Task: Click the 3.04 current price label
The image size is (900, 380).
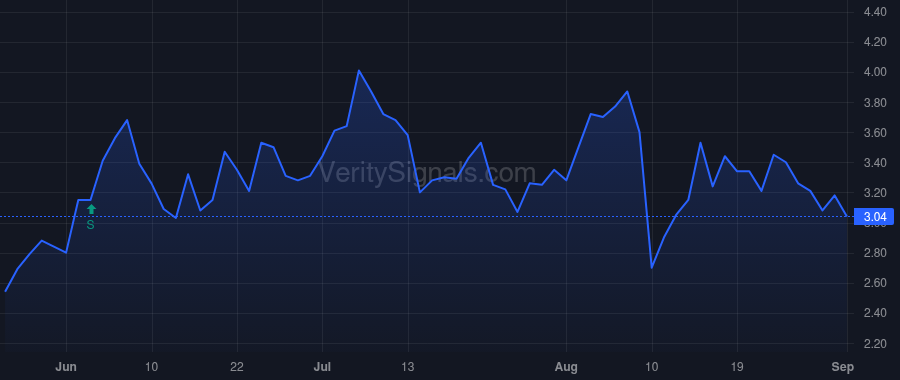Action: 875,217
